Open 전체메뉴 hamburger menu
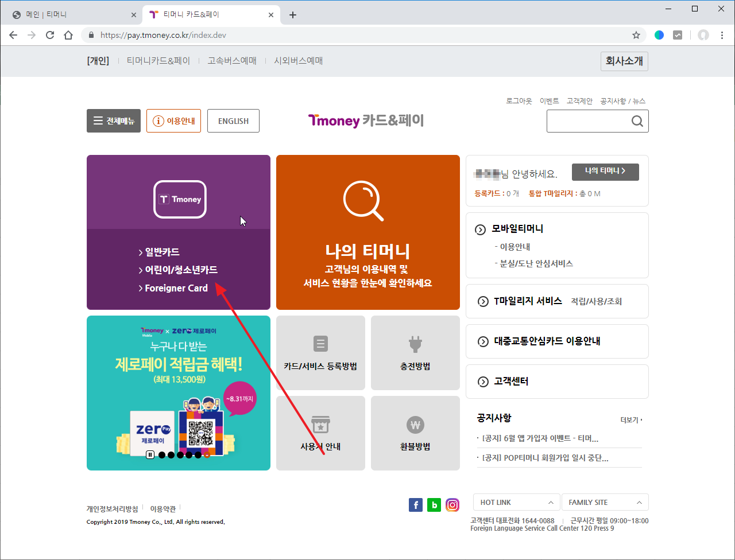The image size is (735, 560). pyautogui.click(x=114, y=121)
